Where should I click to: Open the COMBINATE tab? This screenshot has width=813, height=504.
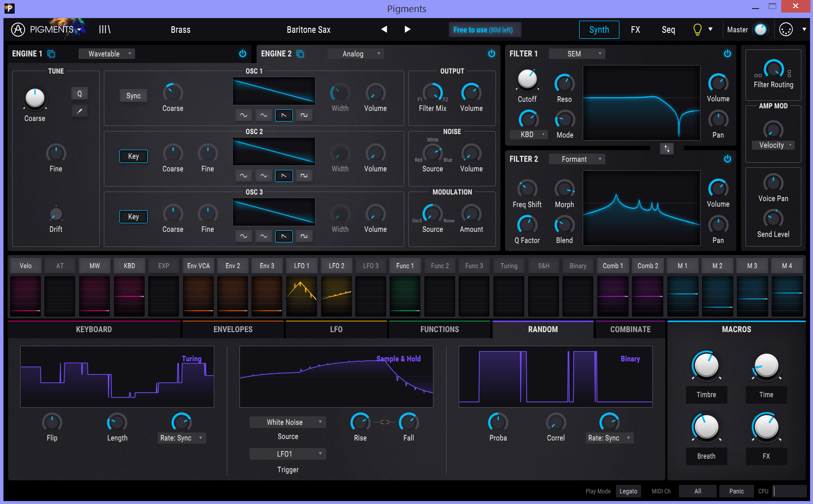coord(631,329)
